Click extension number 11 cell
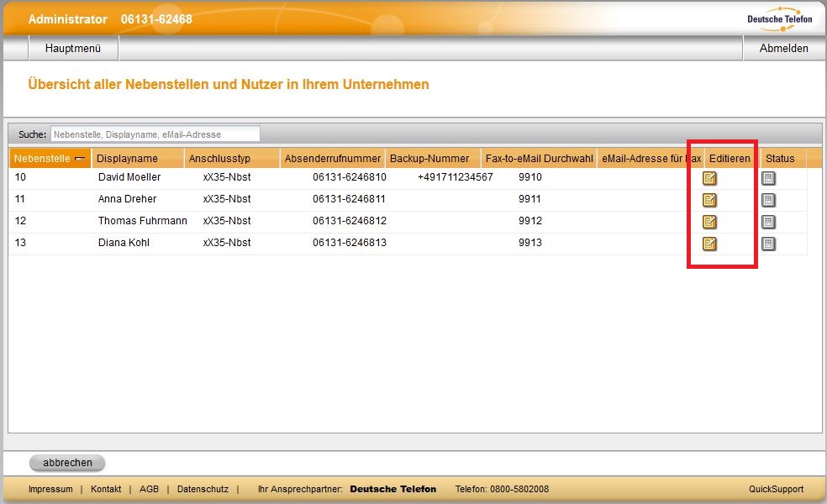The height and width of the screenshot is (504, 827). [20, 199]
